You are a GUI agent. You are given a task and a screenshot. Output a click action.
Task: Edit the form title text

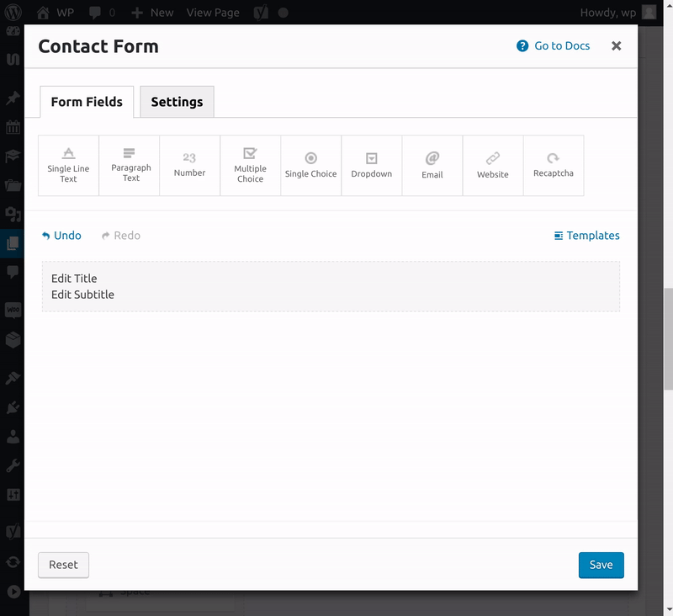coord(74,279)
